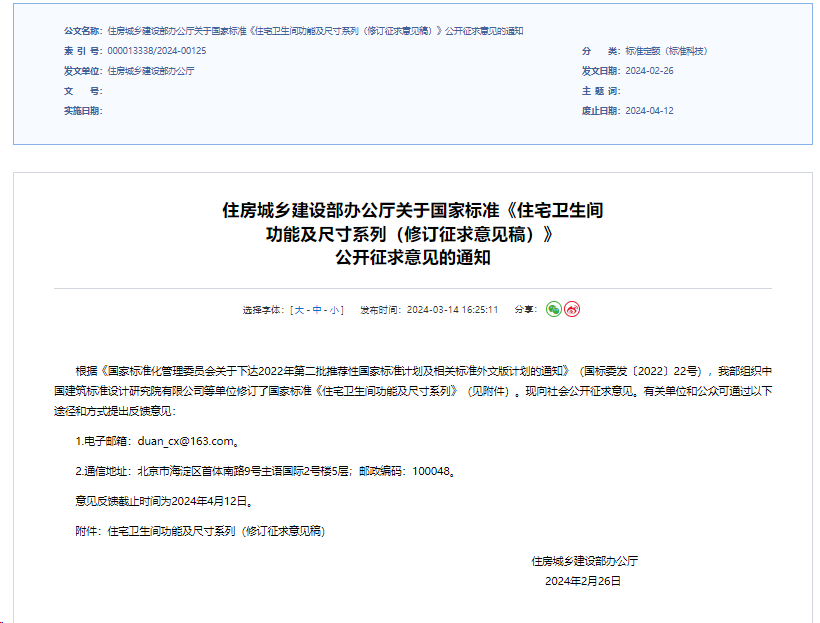This screenshot has height=623, width=820.
Task: Click the 废止日期 value 2024-04-12
Action: tap(650, 111)
